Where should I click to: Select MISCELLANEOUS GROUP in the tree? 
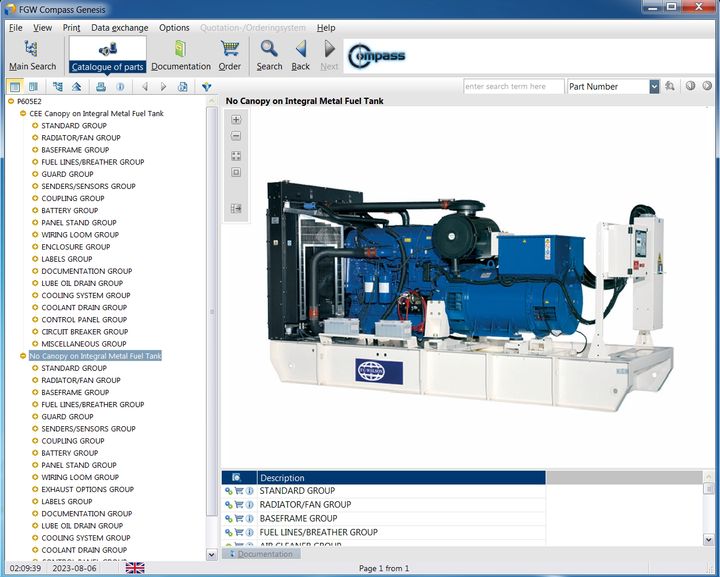84,344
